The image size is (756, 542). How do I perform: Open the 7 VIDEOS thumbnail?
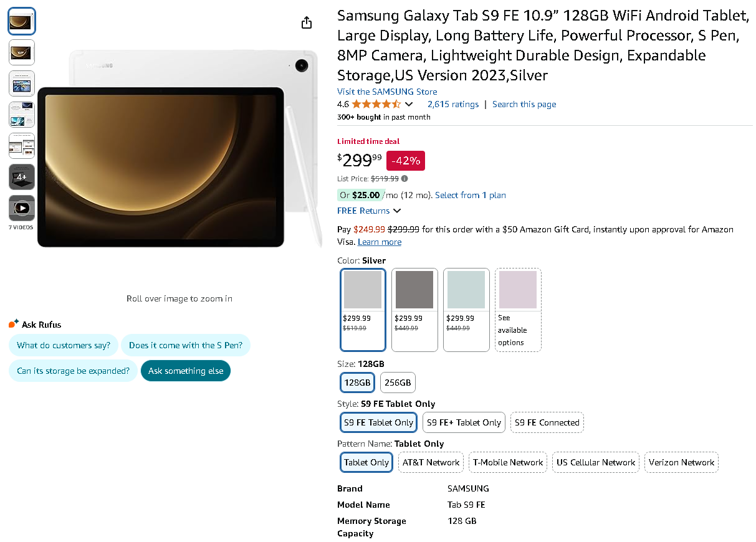(x=21, y=207)
